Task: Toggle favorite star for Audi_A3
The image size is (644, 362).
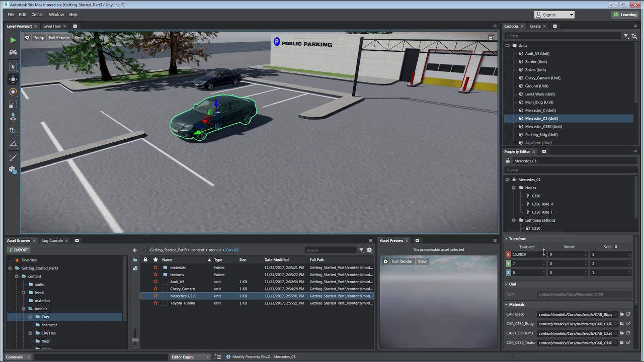Action: tap(155, 282)
